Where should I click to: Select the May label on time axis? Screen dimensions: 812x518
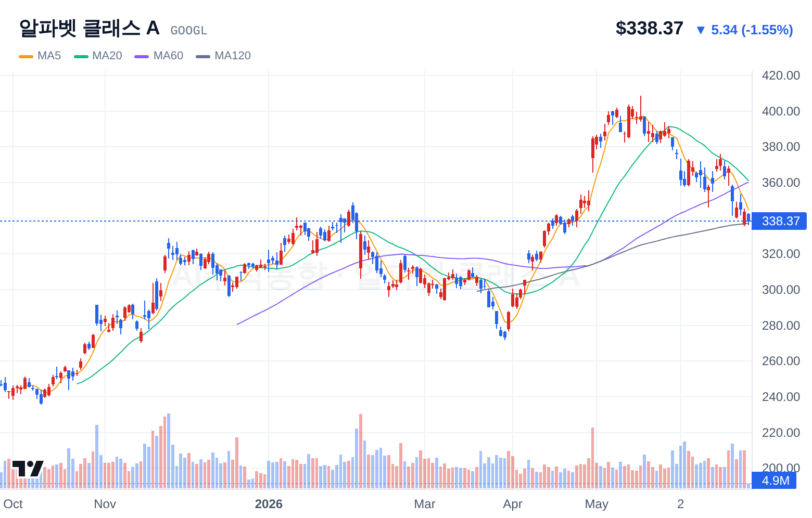(597, 504)
